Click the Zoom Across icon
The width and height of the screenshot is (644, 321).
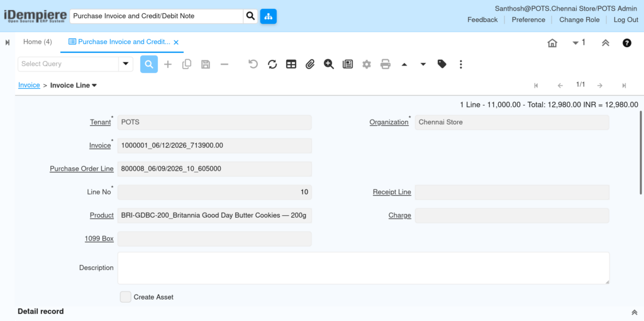[328, 64]
